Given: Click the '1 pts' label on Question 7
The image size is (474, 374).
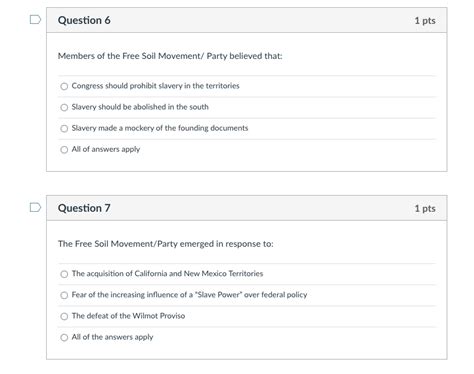Looking at the screenshot, I should click(x=425, y=208).
